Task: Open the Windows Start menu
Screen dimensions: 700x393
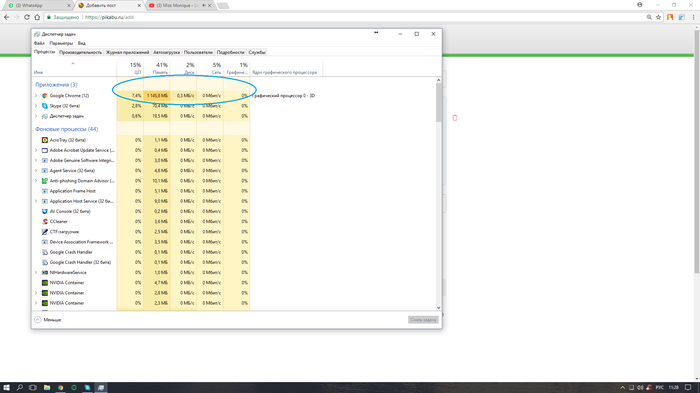Action: tap(6, 388)
